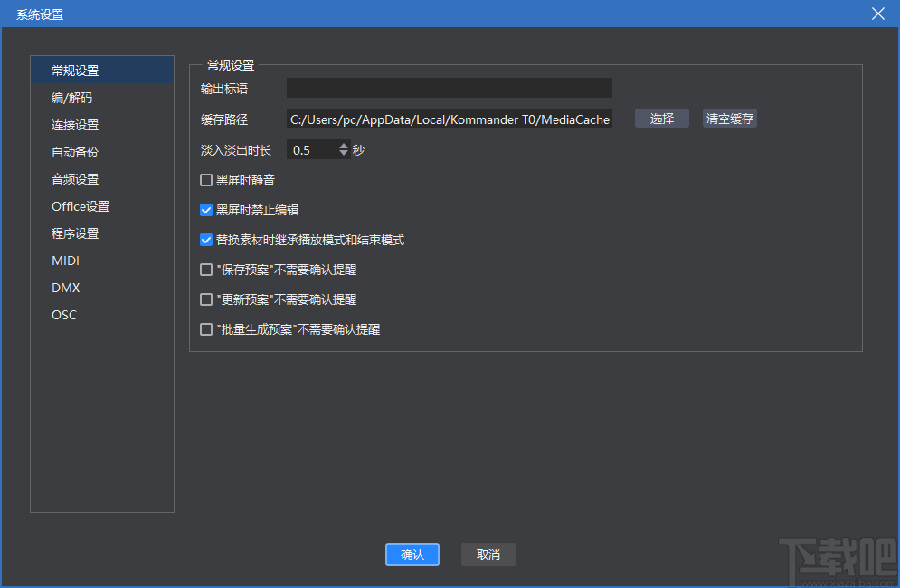Image resolution: width=900 pixels, height=588 pixels.
Task: Switch to Office设置 section
Action: (x=79, y=205)
